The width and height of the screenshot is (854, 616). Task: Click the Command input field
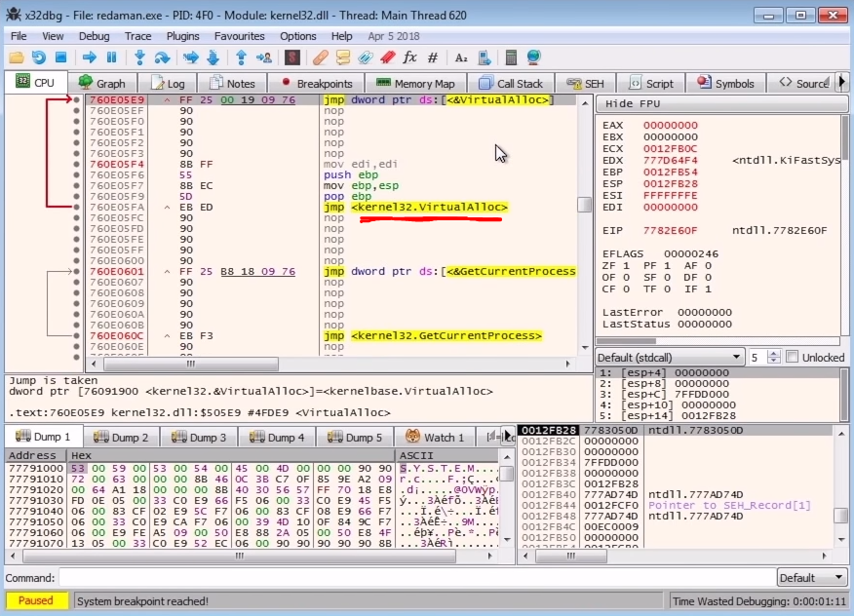coord(416,578)
